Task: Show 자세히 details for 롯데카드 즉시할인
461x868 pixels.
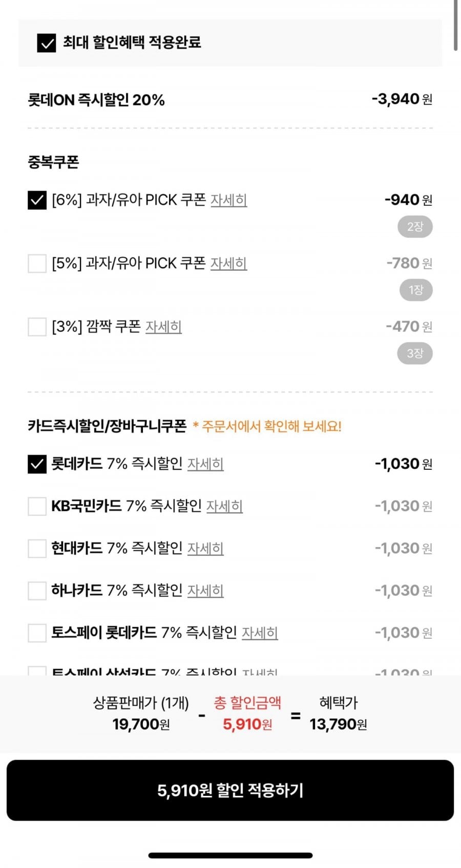Action: (x=205, y=464)
